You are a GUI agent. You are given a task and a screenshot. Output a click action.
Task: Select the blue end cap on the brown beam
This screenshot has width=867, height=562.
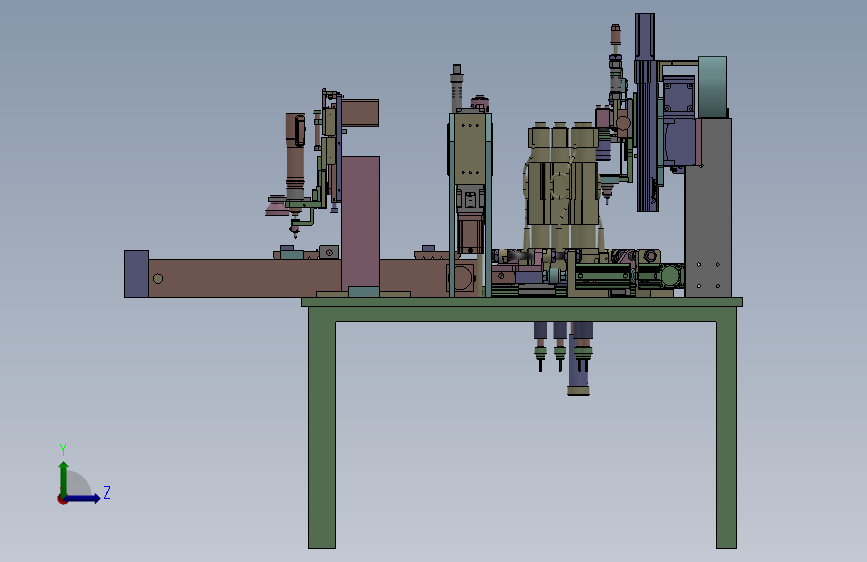click(136, 274)
